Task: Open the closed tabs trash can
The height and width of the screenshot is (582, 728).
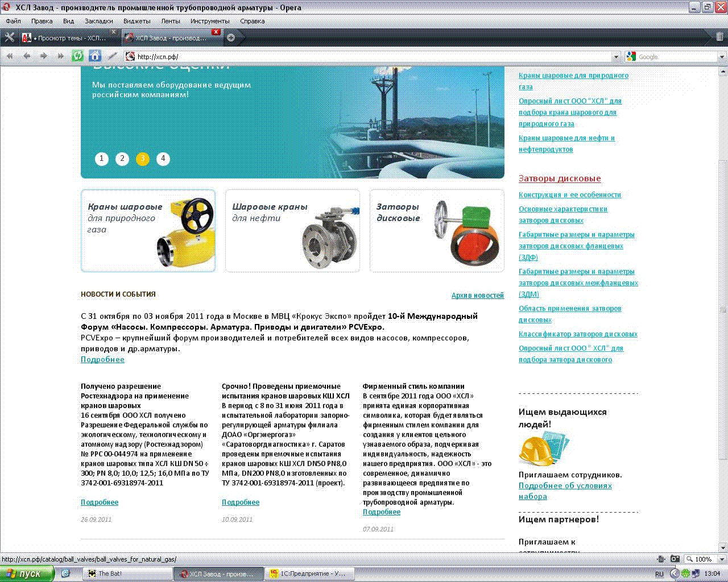Action: click(x=719, y=38)
